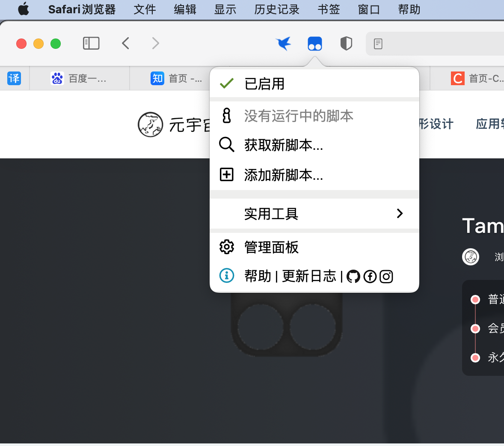The image size is (504, 446).
Task: Click the Tampermonkey extension toolbar icon
Action: click(315, 44)
